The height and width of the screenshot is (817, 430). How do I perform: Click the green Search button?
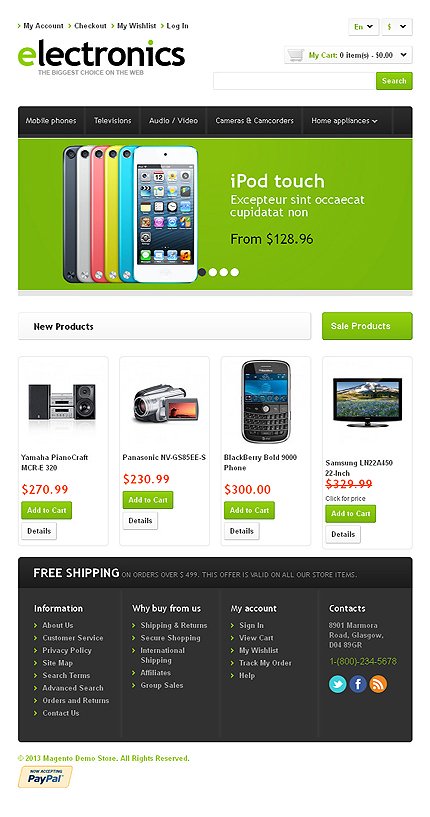(394, 81)
